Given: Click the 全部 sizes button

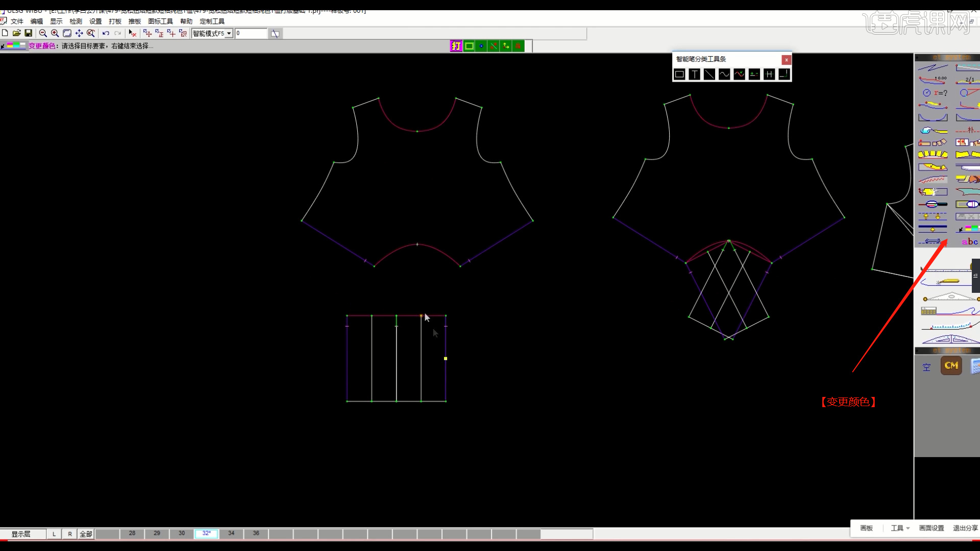Looking at the screenshot, I should [x=86, y=534].
